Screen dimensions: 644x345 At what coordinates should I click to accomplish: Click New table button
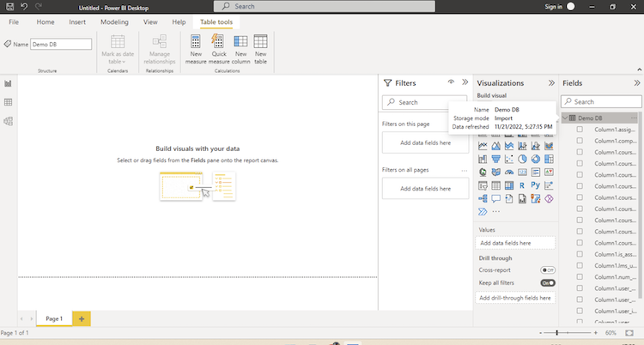pyautogui.click(x=260, y=49)
